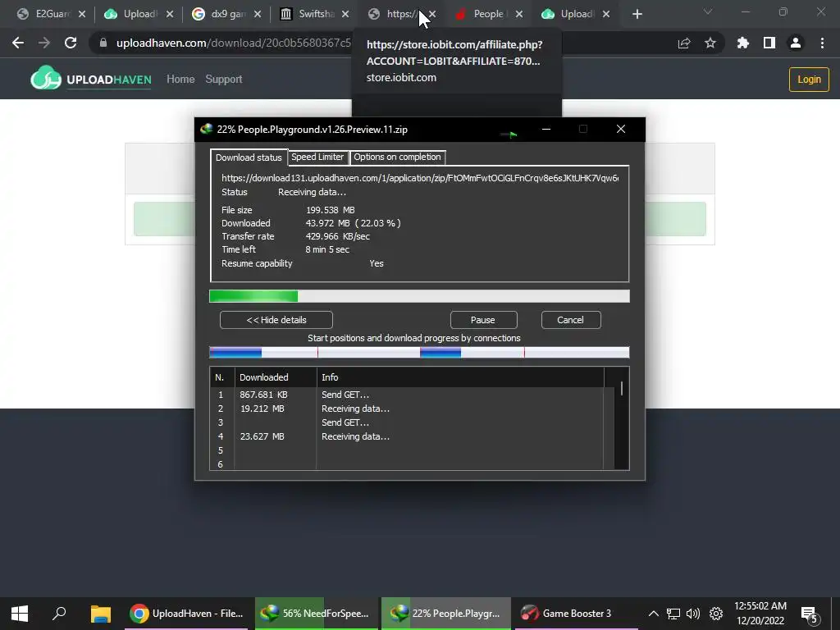Switch to the People browser tab
This screenshot has height=630, width=840.
tap(482, 15)
